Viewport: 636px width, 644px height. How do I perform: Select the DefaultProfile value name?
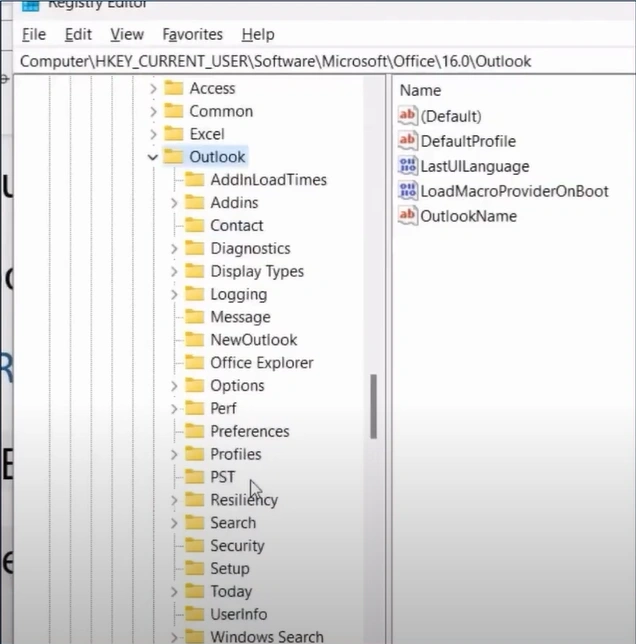click(x=468, y=141)
